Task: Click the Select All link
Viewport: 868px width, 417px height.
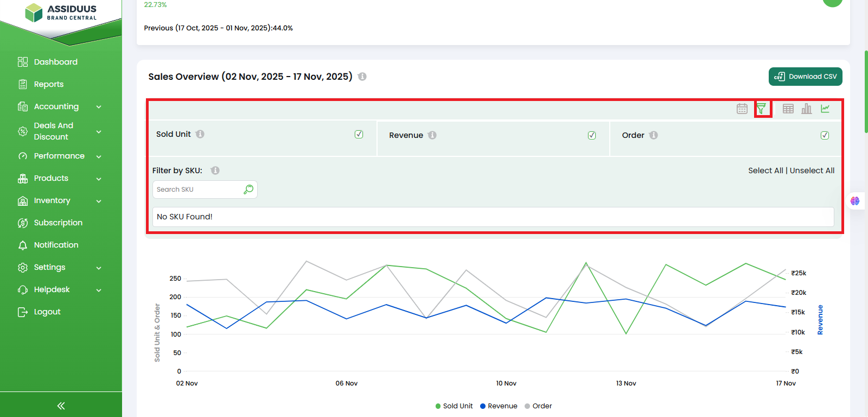Action: point(765,170)
